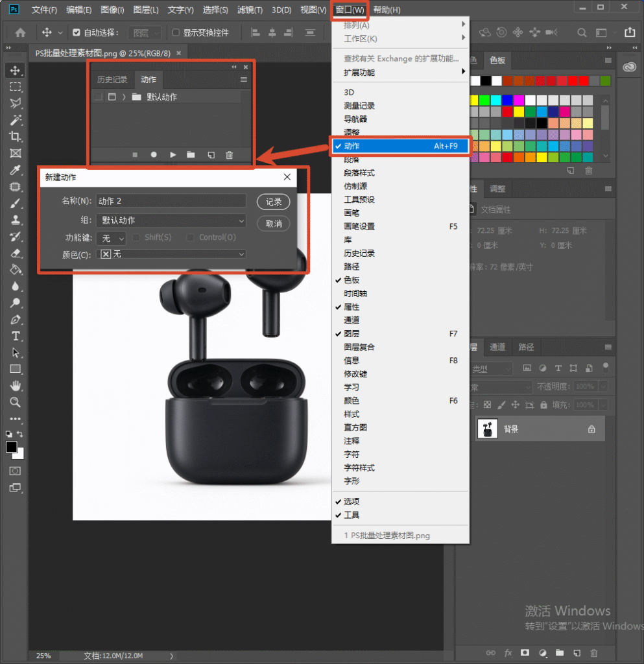
Task: Click the foreground color swatch
Action: tap(12, 447)
